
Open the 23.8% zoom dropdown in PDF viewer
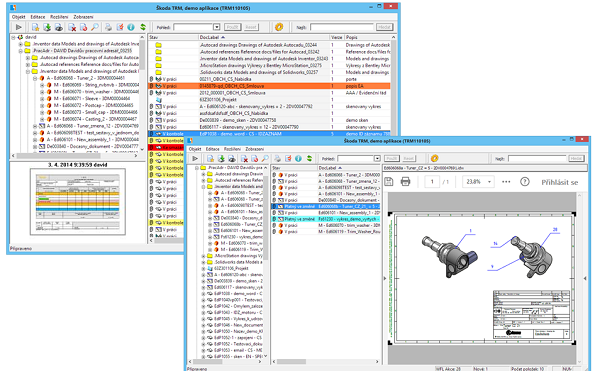pyautogui.click(x=489, y=182)
